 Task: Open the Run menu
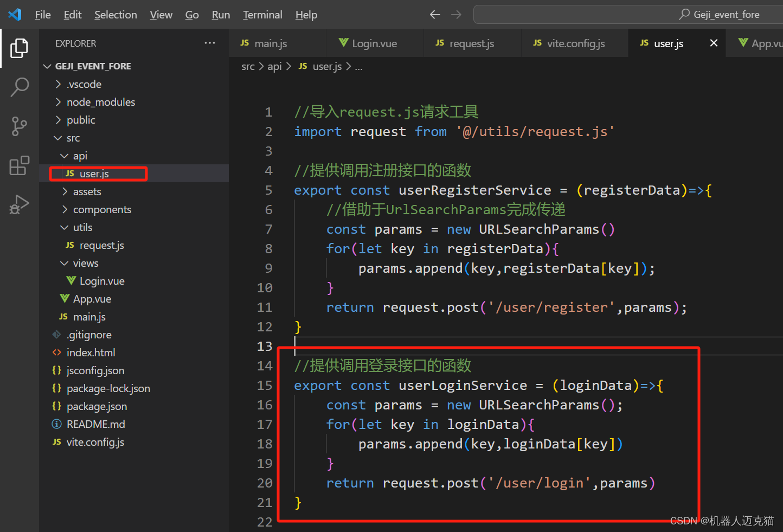[221, 15]
